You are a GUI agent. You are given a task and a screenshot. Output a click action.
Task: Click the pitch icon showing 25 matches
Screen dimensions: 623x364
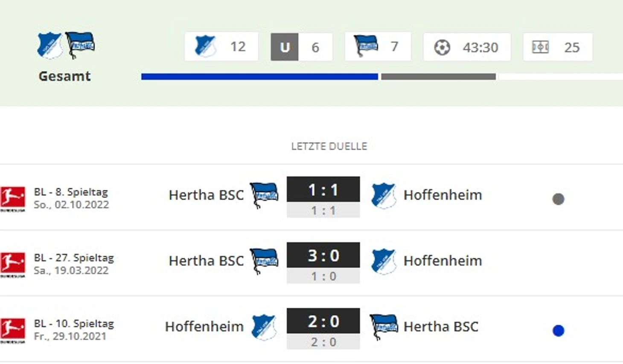coord(540,47)
